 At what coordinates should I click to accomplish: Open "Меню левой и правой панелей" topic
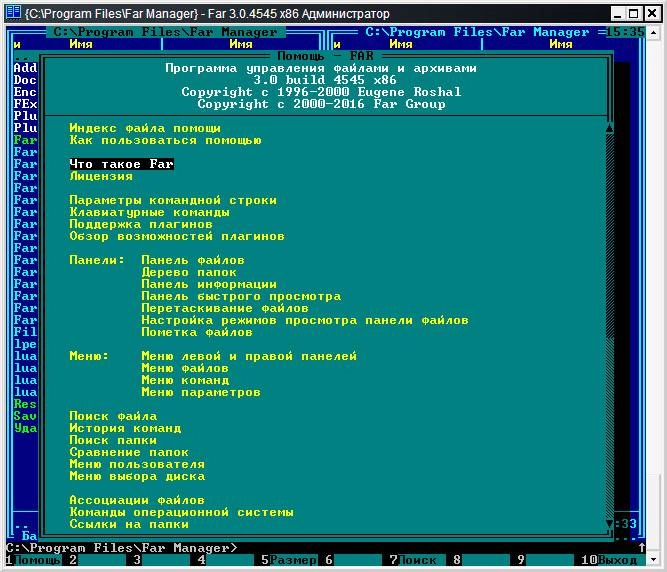249,356
